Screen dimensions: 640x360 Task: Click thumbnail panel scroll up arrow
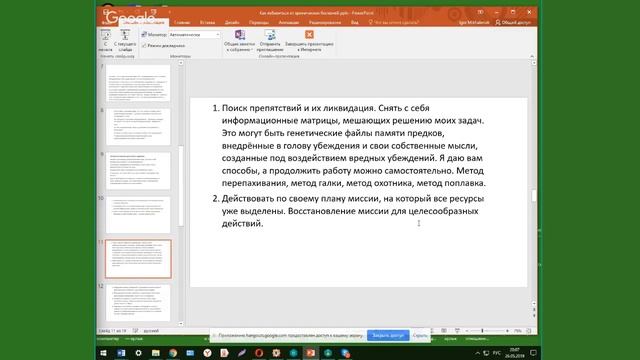(x=181, y=63)
